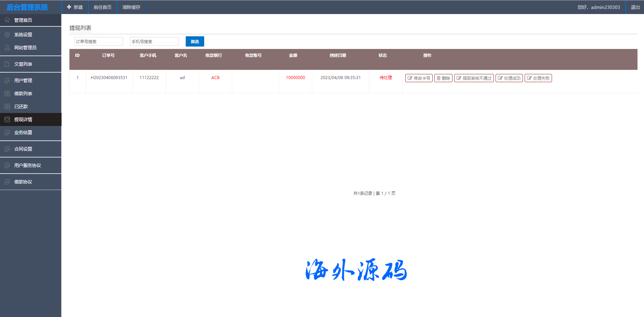Focus the 订单号搜索 input field

pos(98,41)
